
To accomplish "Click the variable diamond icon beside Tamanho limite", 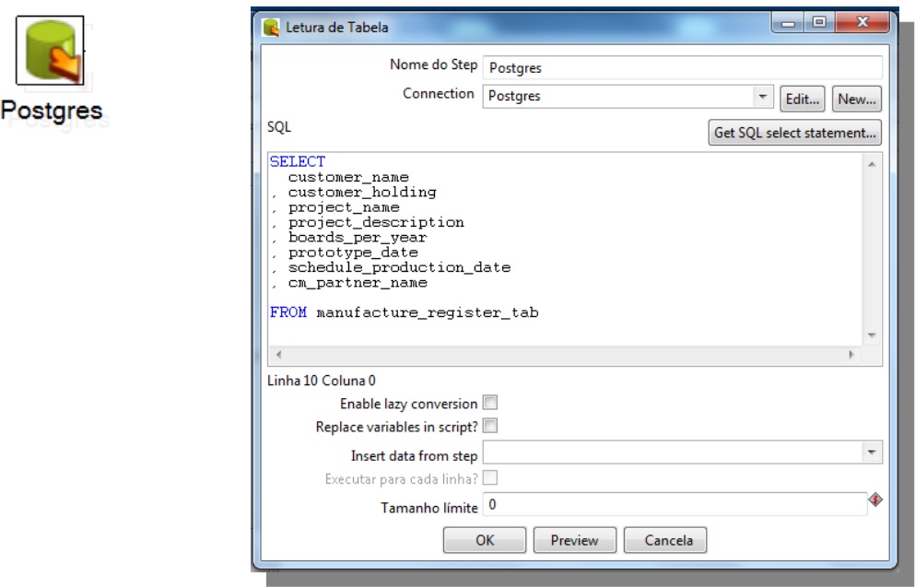I will tap(875, 500).
